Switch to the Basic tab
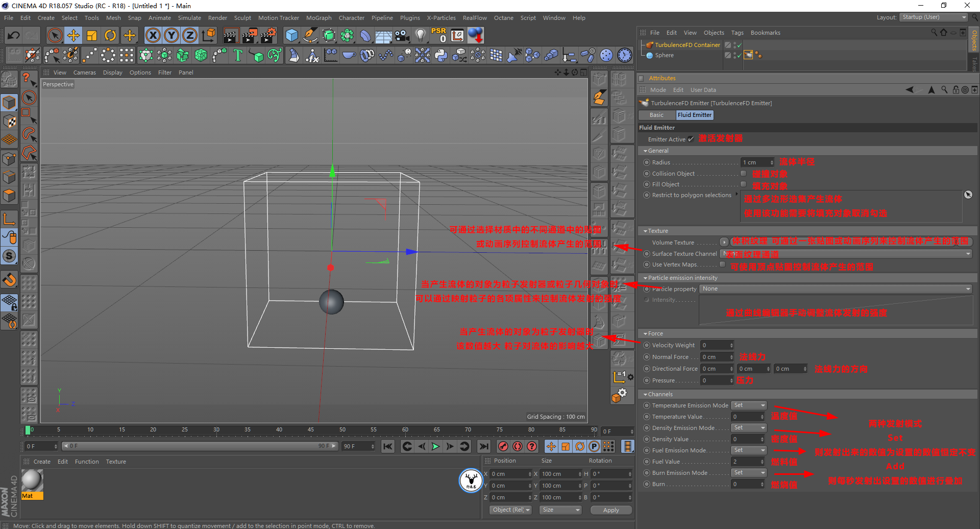This screenshot has height=529, width=980. (656, 115)
